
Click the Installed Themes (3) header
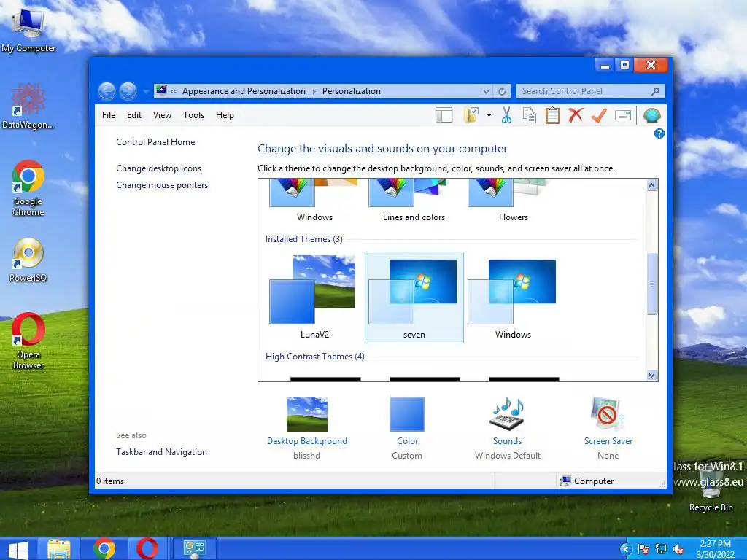click(304, 239)
